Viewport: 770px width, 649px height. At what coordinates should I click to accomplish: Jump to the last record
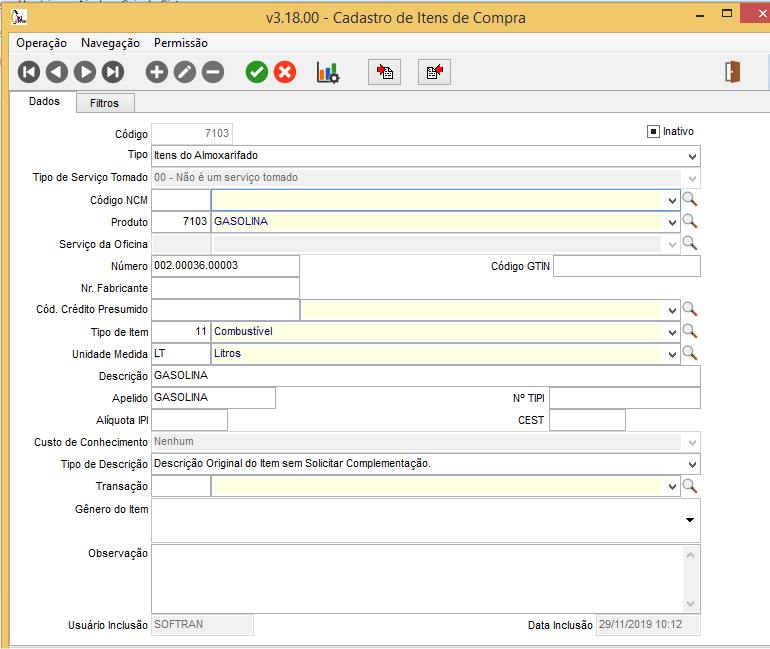click(x=113, y=72)
